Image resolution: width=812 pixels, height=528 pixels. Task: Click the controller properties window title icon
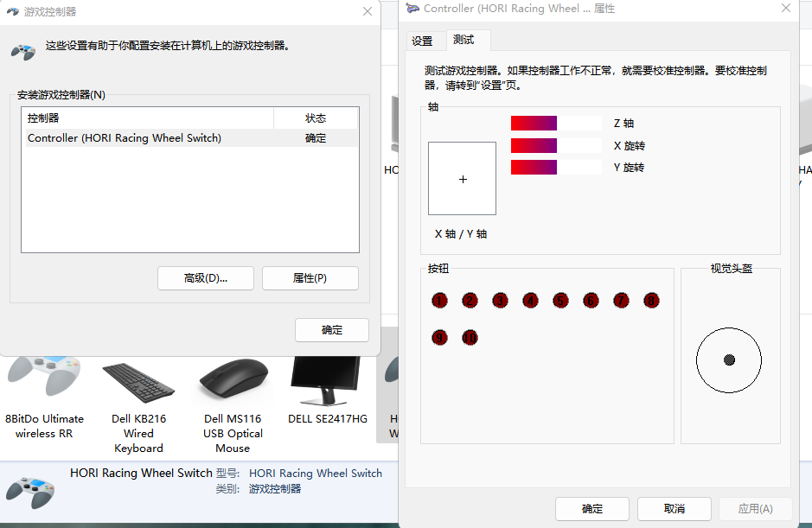pyautogui.click(x=412, y=9)
